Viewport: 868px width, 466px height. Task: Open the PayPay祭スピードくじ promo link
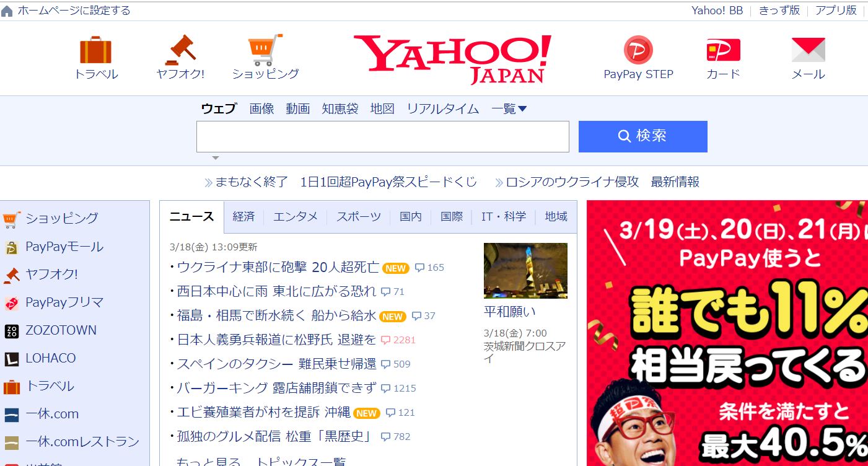pos(346,182)
